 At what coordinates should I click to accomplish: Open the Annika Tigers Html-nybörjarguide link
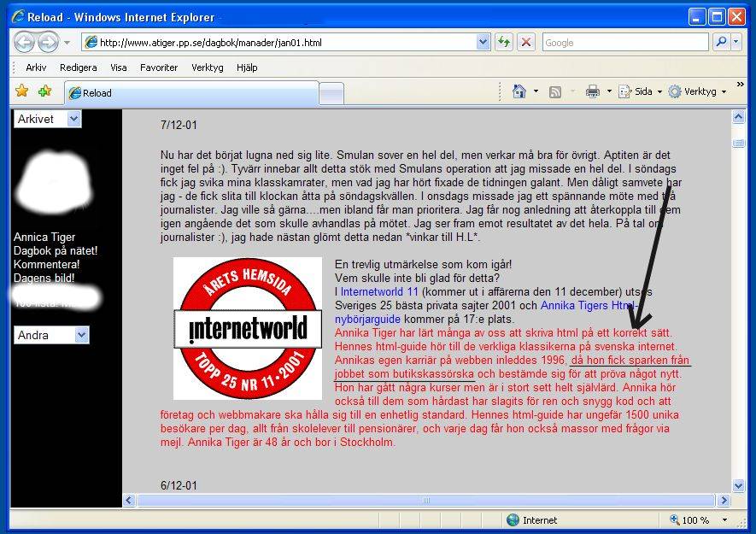(486, 312)
